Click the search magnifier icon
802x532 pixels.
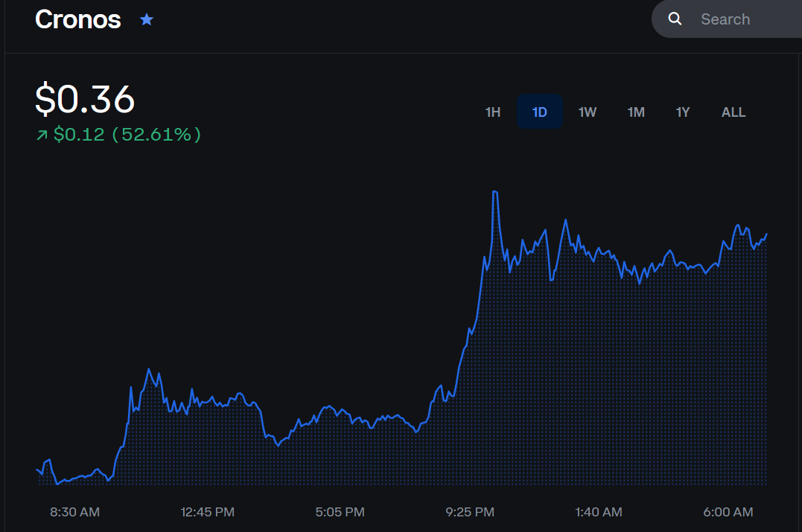click(675, 19)
